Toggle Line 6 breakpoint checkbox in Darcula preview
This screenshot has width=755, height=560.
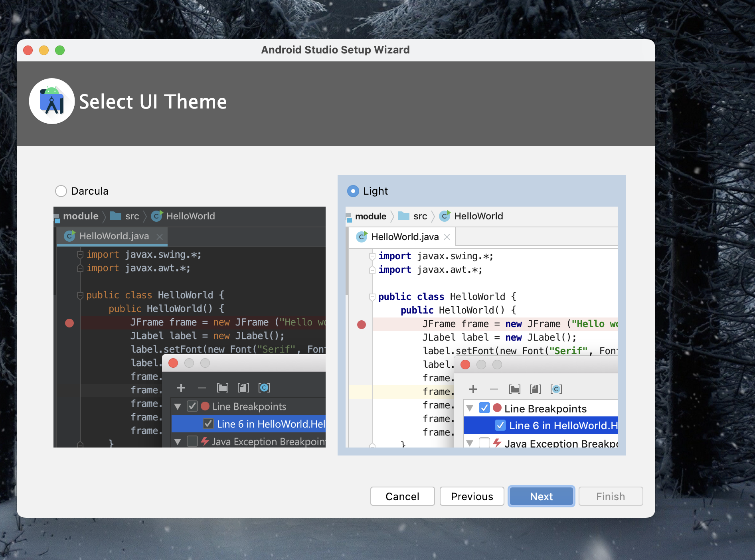coord(208,424)
